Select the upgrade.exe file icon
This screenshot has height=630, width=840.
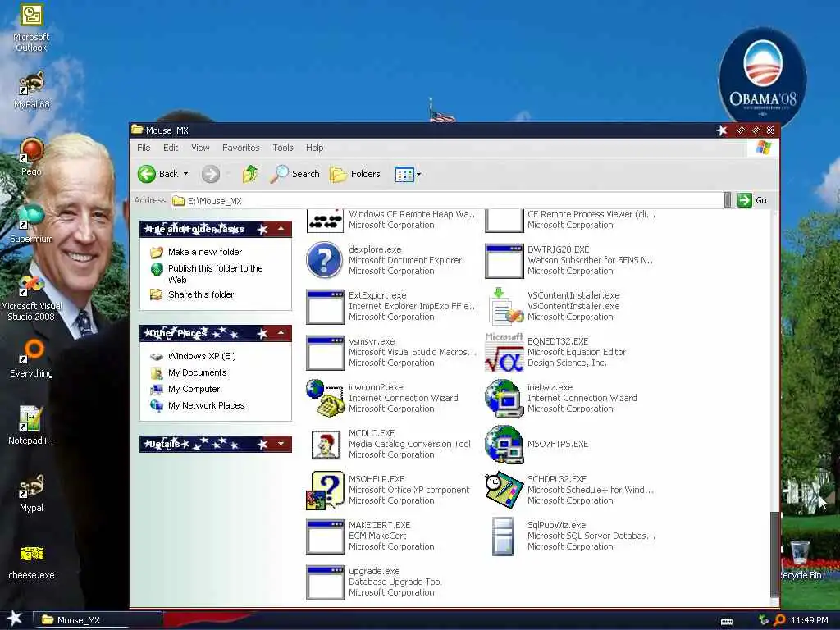(325, 582)
